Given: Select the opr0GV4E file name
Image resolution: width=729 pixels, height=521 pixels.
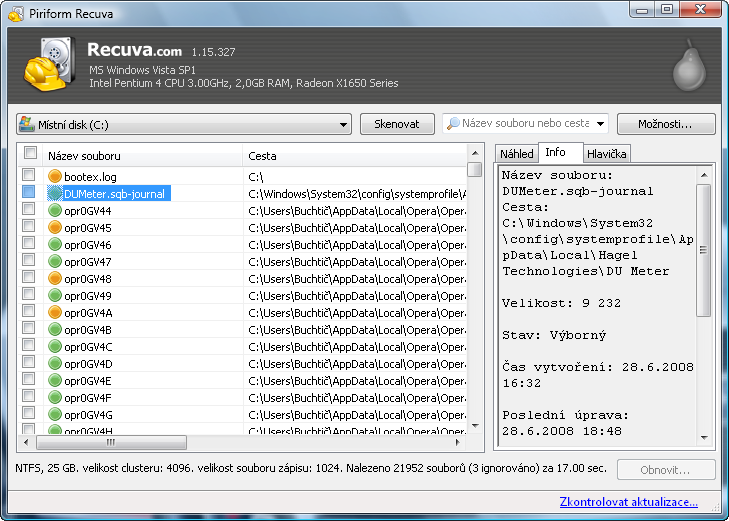Looking at the screenshot, I should coord(88,381).
